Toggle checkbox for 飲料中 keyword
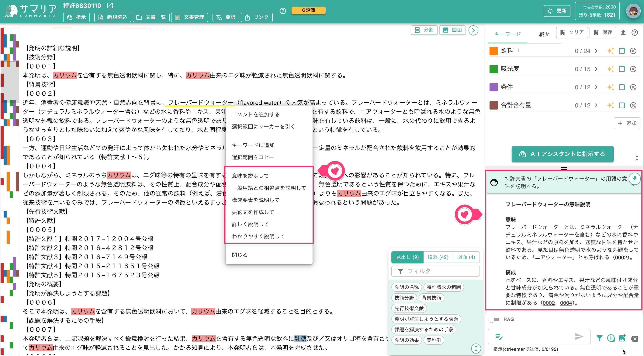Screen dimensions: 644x356 [x=622, y=51]
